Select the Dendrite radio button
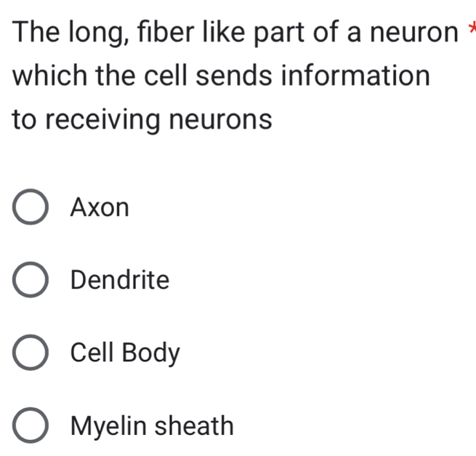Screen dimensions: 476x456 click(31, 279)
